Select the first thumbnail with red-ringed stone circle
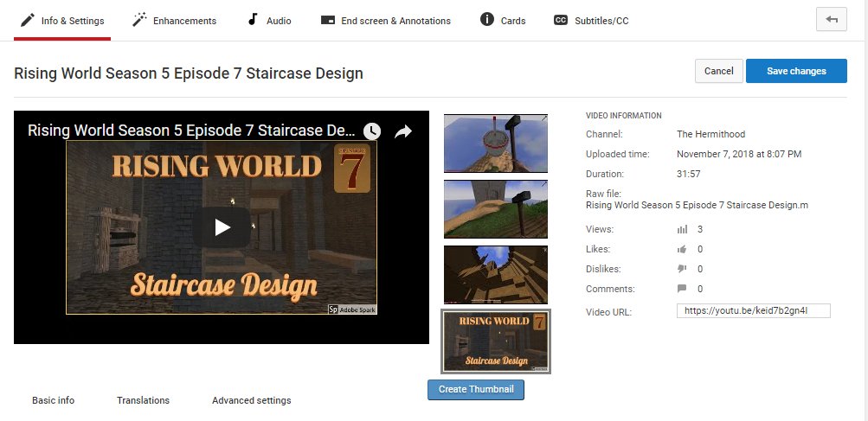The image size is (868, 421). tap(496, 144)
